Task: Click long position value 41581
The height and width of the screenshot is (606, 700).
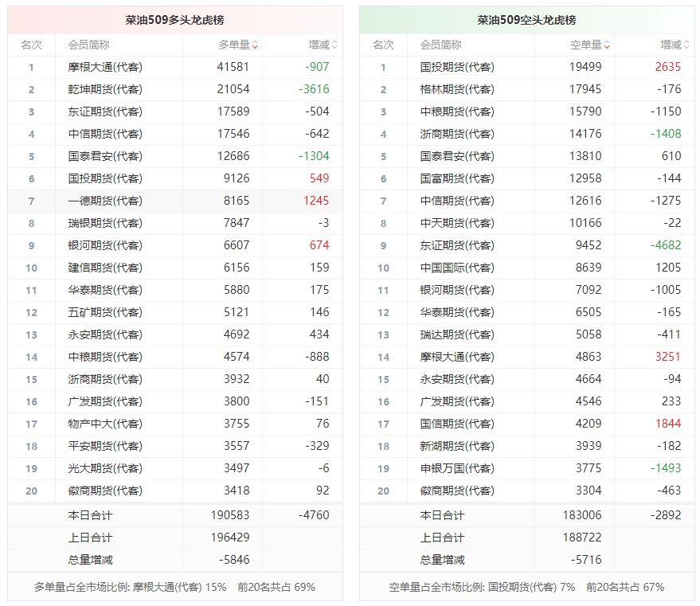Action: coord(233,67)
